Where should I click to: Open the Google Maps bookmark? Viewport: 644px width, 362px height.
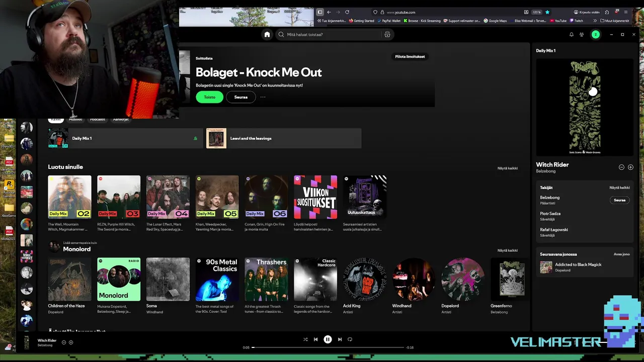[x=496, y=21]
